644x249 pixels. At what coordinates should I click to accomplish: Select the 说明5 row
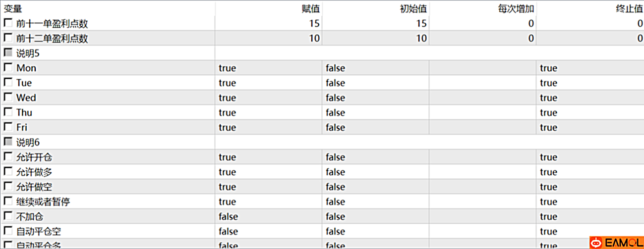coord(322,53)
